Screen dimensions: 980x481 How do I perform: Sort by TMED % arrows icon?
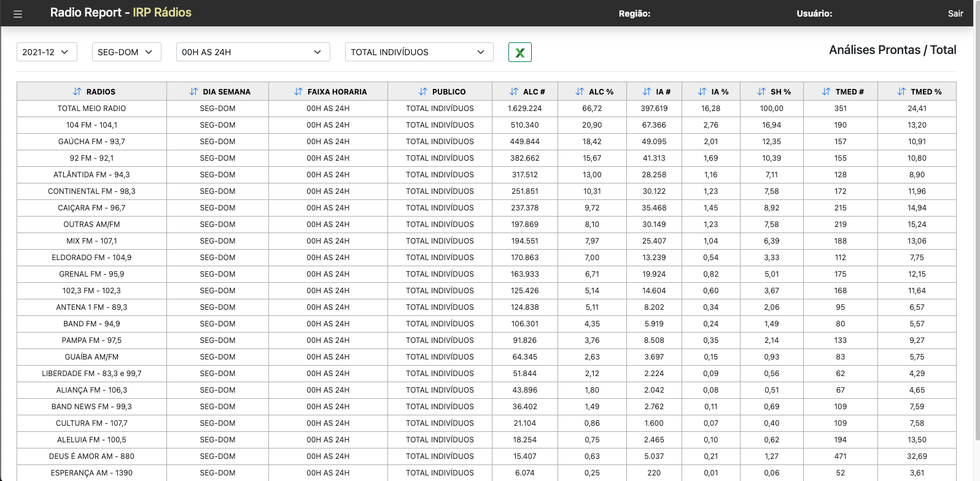(x=901, y=91)
